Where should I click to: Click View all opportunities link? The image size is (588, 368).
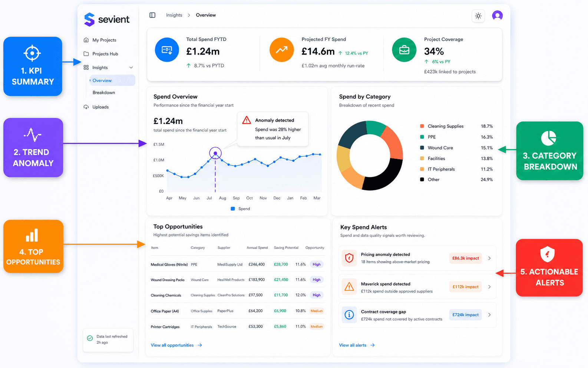click(x=172, y=345)
